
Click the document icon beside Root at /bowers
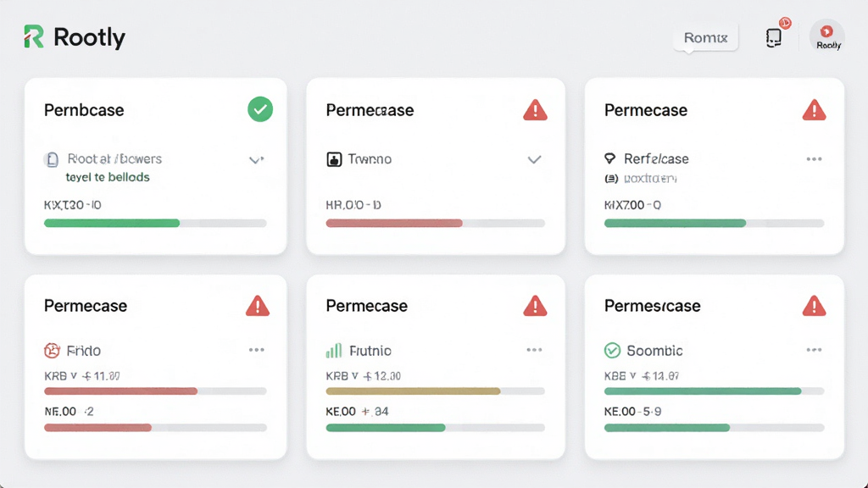52,159
